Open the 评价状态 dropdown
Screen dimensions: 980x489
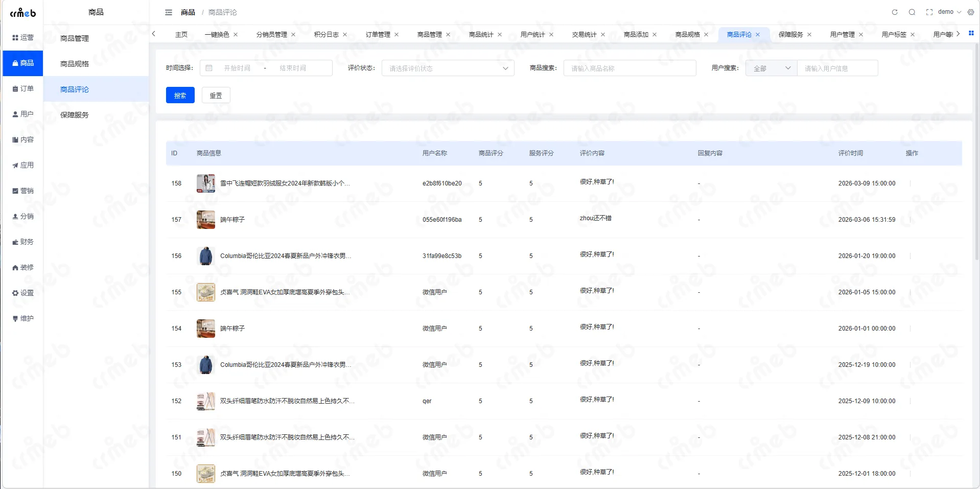[448, 68]
